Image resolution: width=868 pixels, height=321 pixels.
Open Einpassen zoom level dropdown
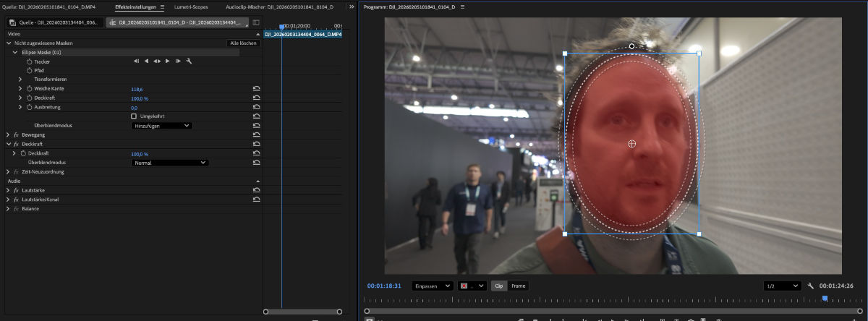click(x=433, y=286)
